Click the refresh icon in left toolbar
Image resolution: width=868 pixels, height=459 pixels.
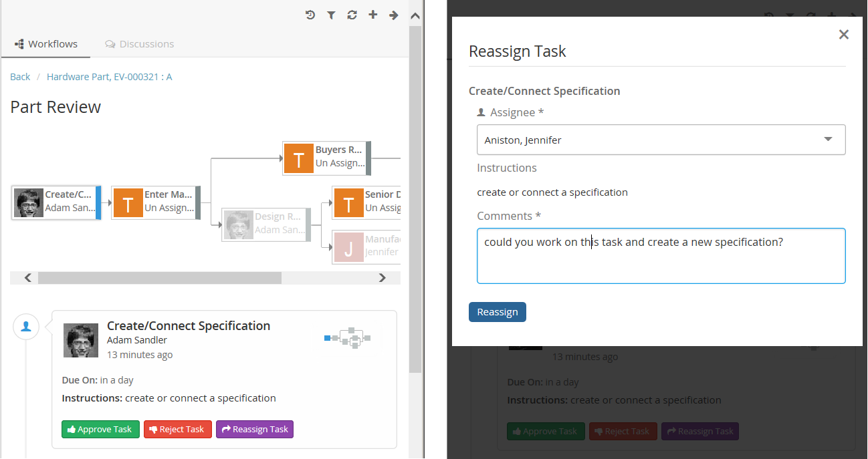(x=352, y=15)
